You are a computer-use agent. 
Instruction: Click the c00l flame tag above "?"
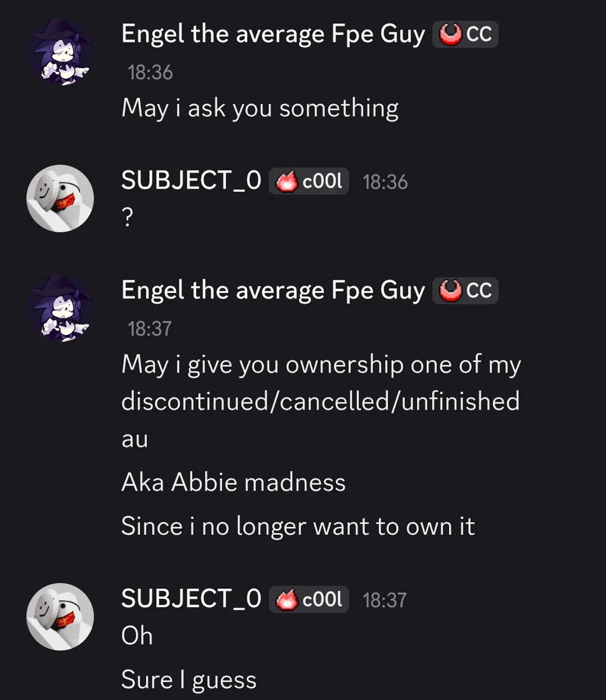click(x=309, y=181)
